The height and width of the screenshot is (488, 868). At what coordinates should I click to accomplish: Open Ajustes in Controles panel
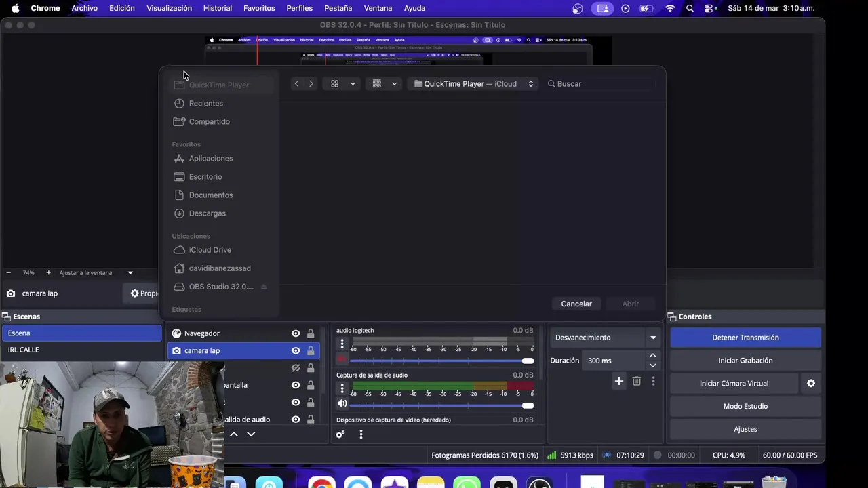tap(745, 429)
